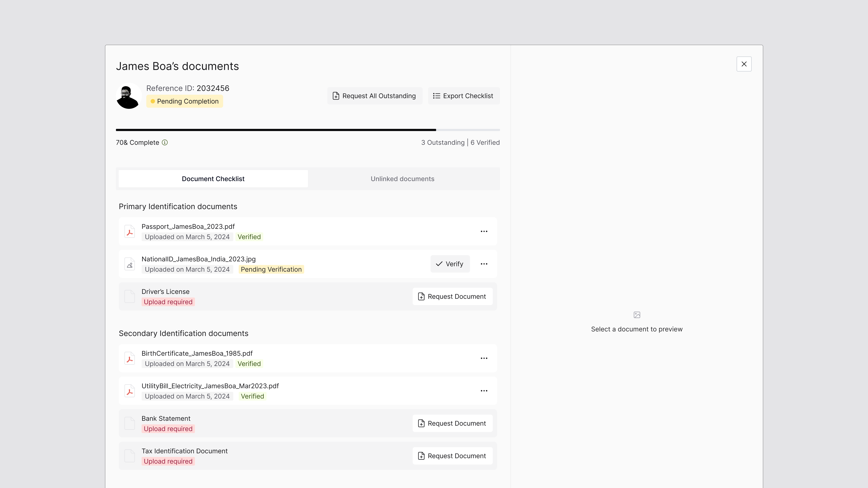Click Request All Outstanding
The height and width of the screenshot is (488, 868).
[374, 96]
